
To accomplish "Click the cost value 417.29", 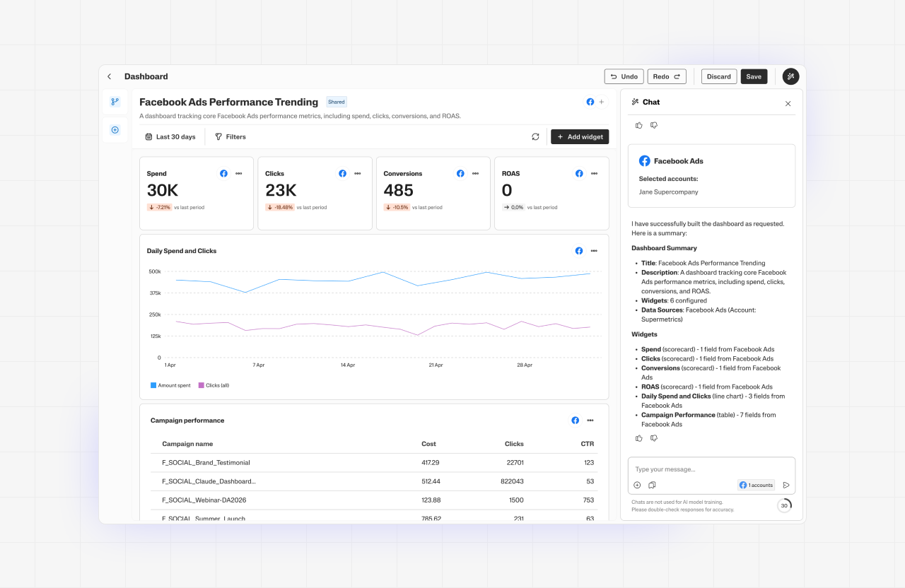I will (431, 462).
